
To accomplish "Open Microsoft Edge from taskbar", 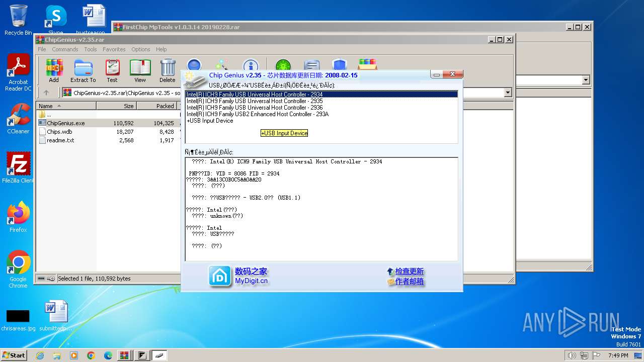I will (x=108, y=355).
